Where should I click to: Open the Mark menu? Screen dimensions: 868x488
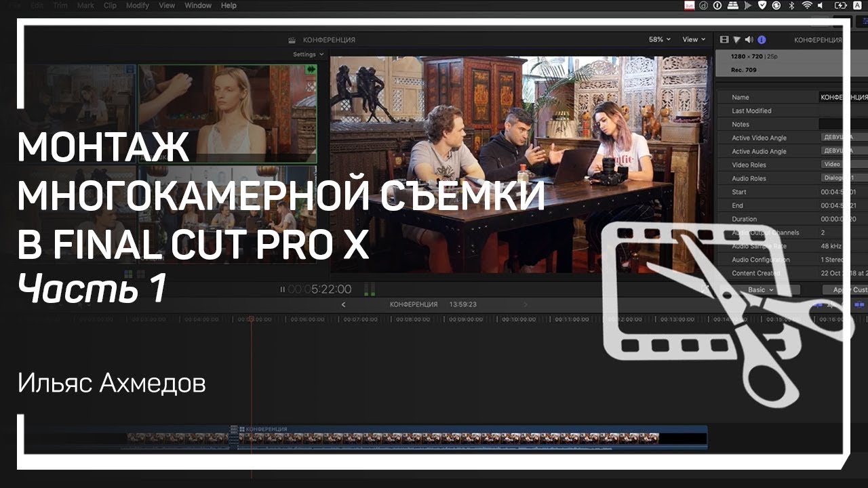click(85, 5)
